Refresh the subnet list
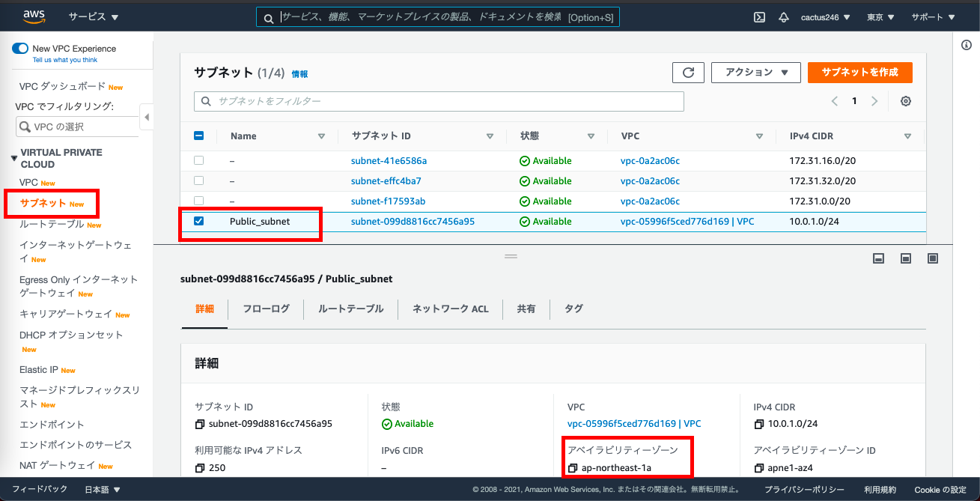 (687, 72)
